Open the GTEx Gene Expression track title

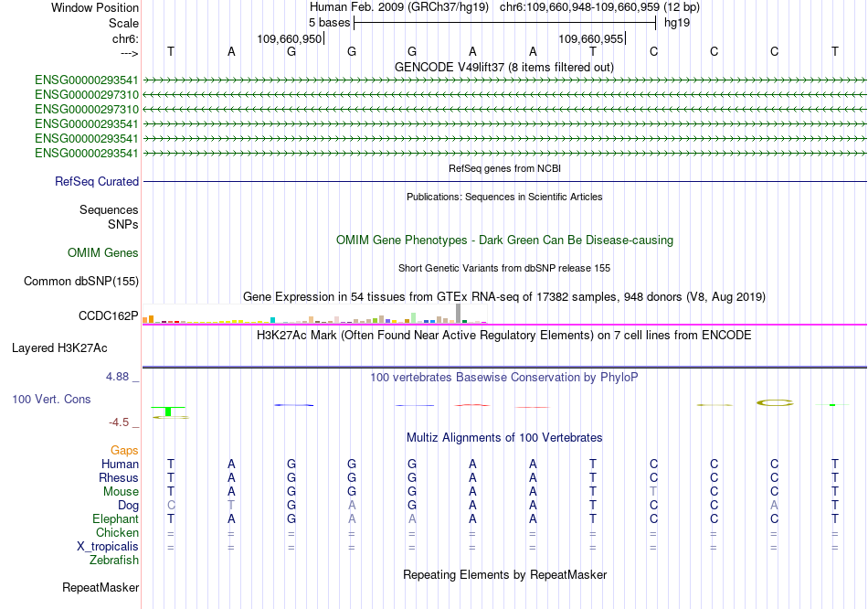tap(504, 296)
